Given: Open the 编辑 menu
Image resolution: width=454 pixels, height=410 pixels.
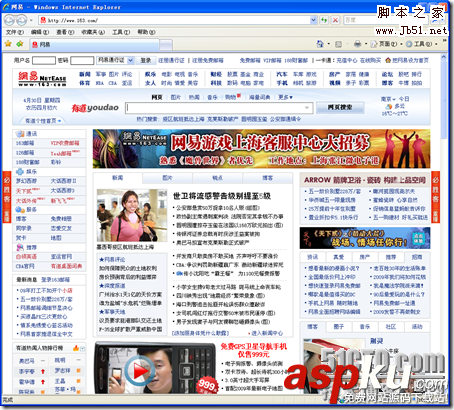Looking at the screenshot, I should pos(40,32).
